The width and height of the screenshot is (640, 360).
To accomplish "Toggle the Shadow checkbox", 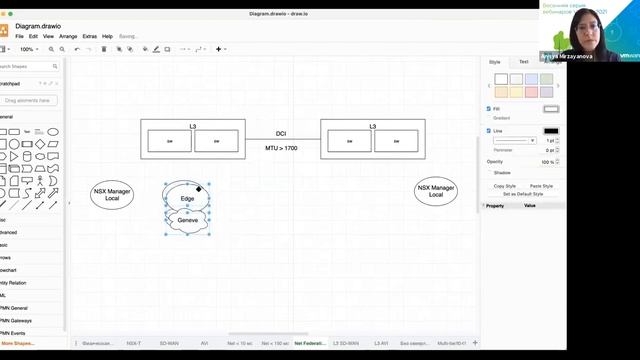I will (x=490, y=173).
